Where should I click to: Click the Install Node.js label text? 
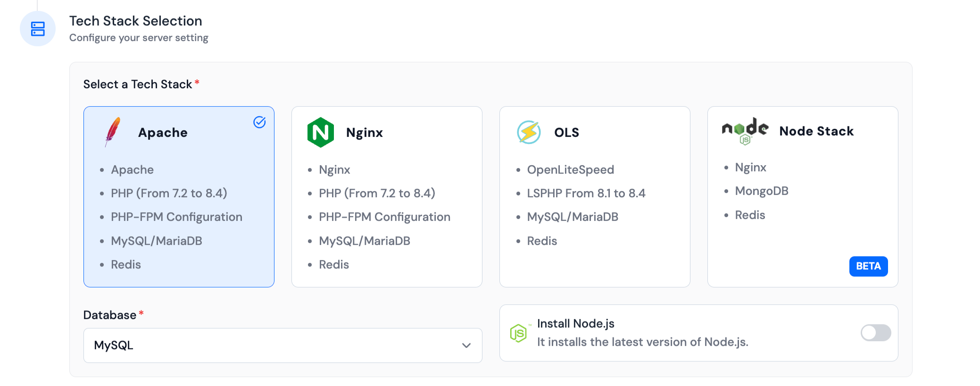575,324
